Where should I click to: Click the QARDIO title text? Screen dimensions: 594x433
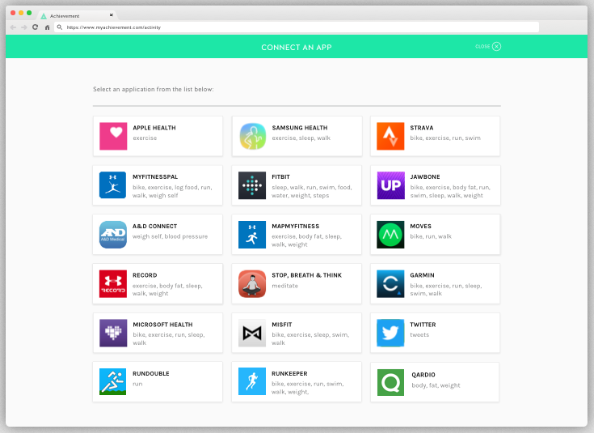pyautogui.click(x=424, y=375)
